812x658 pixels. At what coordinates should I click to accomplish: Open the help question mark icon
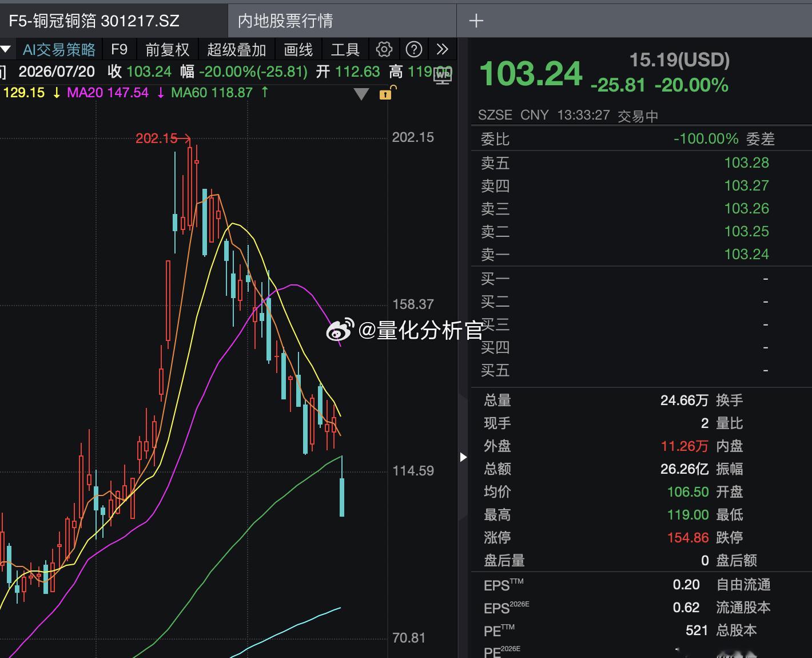(x=414, y=49)
